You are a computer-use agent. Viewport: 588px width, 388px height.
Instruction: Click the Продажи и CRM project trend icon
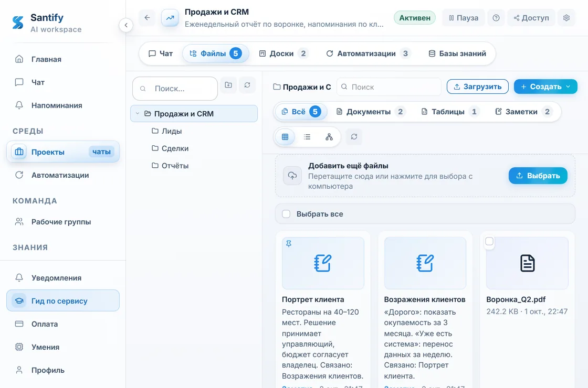pyautogui.click(x=170, y=18)
